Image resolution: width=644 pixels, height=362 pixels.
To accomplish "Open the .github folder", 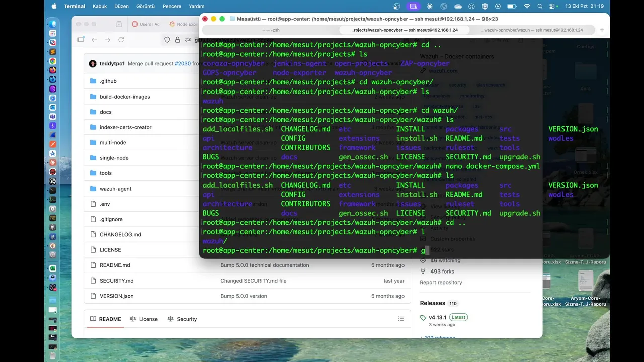I will pos(108,81).
